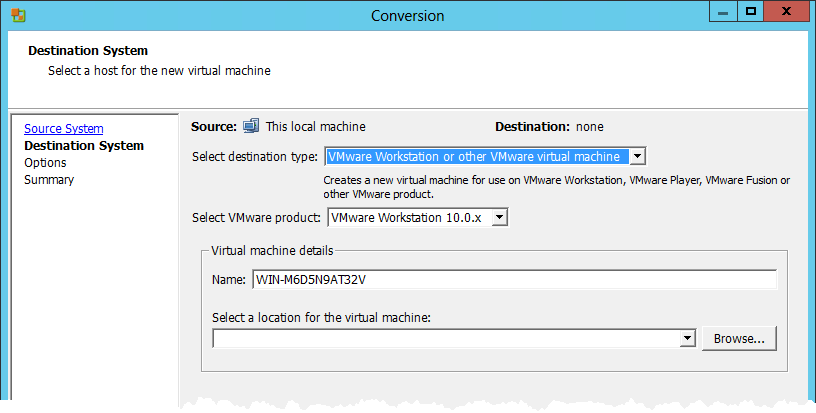The image size is (816, 413).
Task: Go back to Source System step
Action: pos(63,128)
